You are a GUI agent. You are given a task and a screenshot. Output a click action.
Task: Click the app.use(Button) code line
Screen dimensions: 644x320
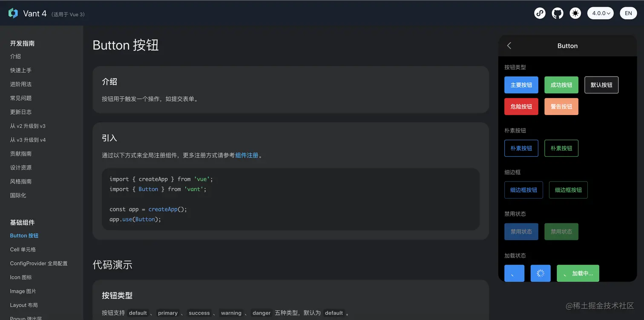[135, 219]
